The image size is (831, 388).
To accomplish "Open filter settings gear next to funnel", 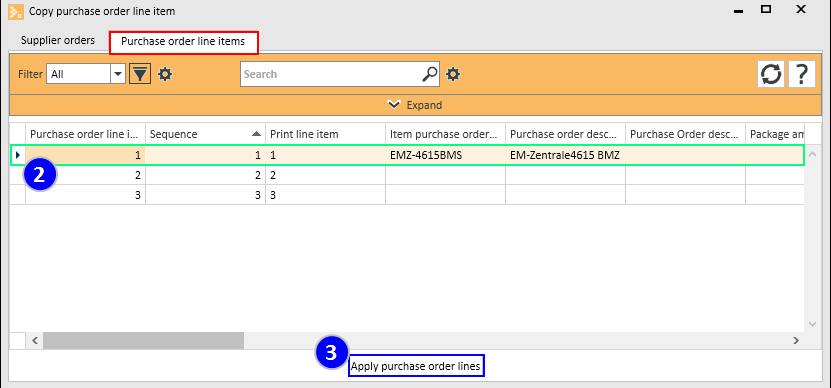I will 165,74.
